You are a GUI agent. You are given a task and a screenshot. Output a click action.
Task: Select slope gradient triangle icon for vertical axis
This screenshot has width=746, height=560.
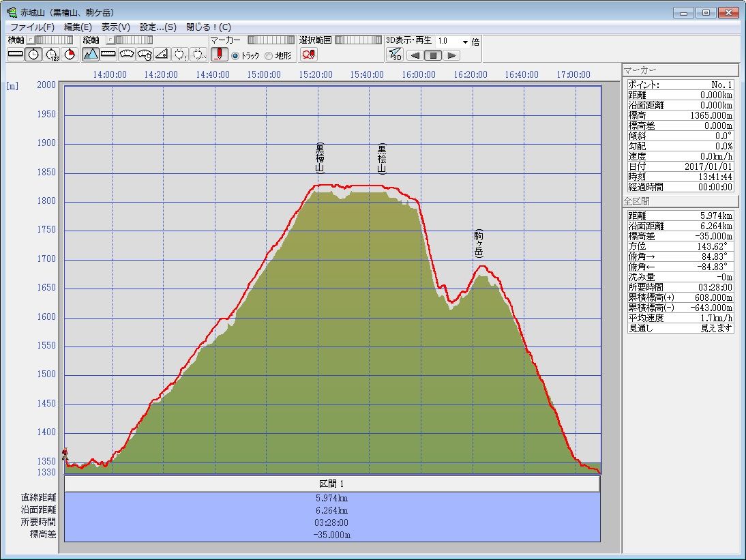pos(162,55)
